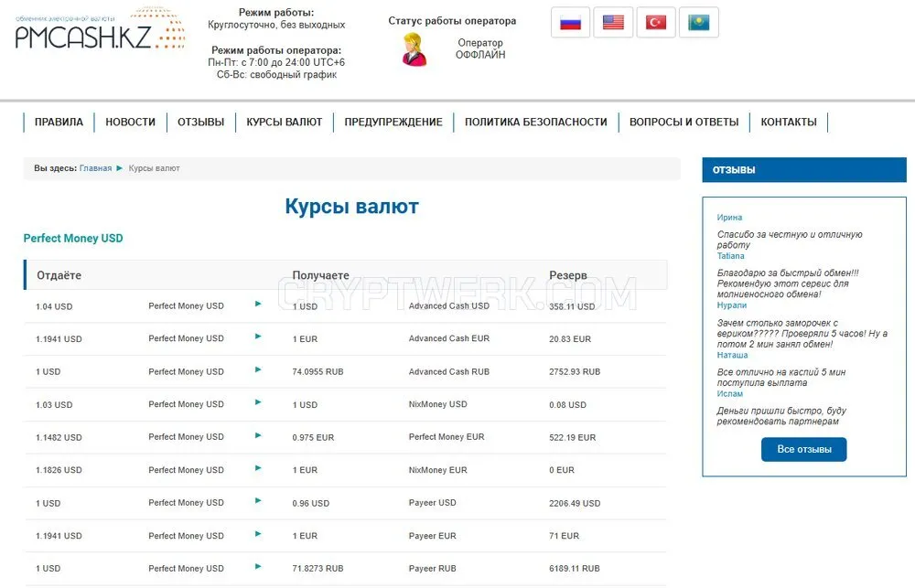Click the 0.08 USD reserve value
This screenshot has width=915, height=588.
pos(567,405)
